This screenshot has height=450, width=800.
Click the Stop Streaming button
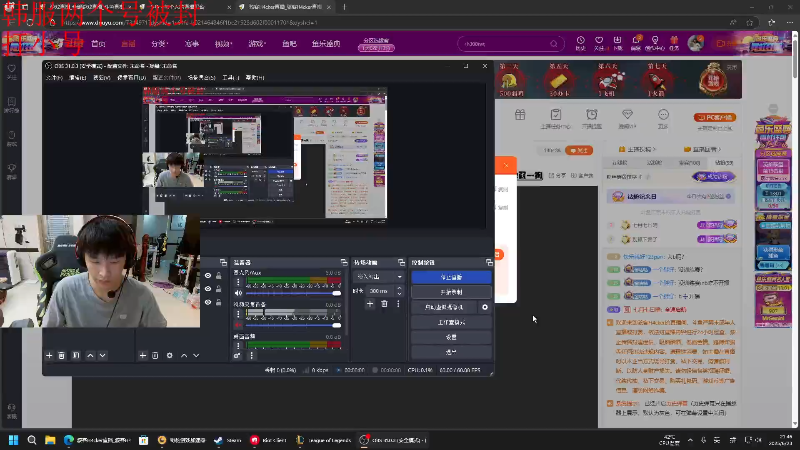(x=451, y=277)
